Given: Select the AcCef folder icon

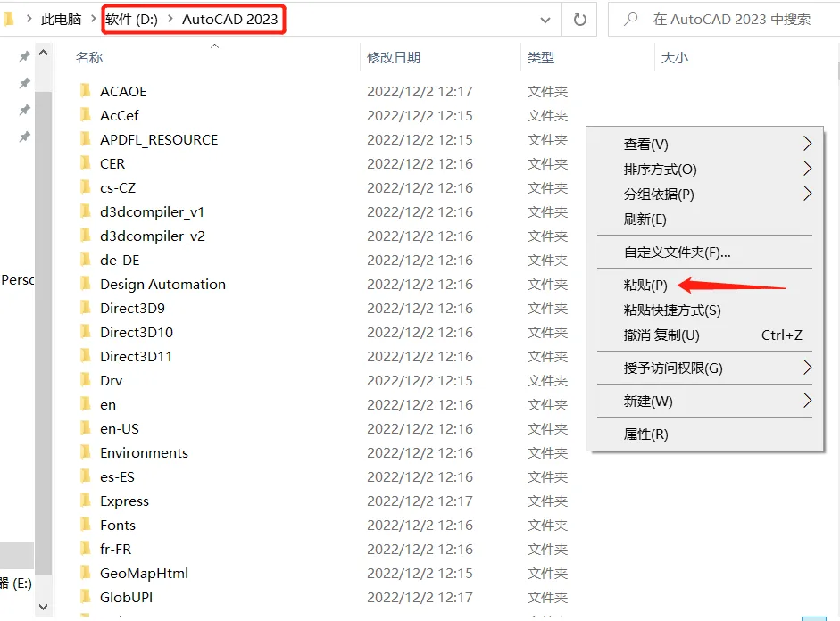Looking at the screenshot, I should [x=85, y=114].
